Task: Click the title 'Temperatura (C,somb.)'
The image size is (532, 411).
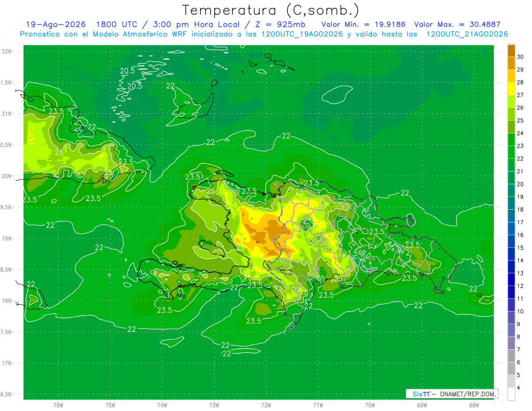Action: tap(270, 10)
